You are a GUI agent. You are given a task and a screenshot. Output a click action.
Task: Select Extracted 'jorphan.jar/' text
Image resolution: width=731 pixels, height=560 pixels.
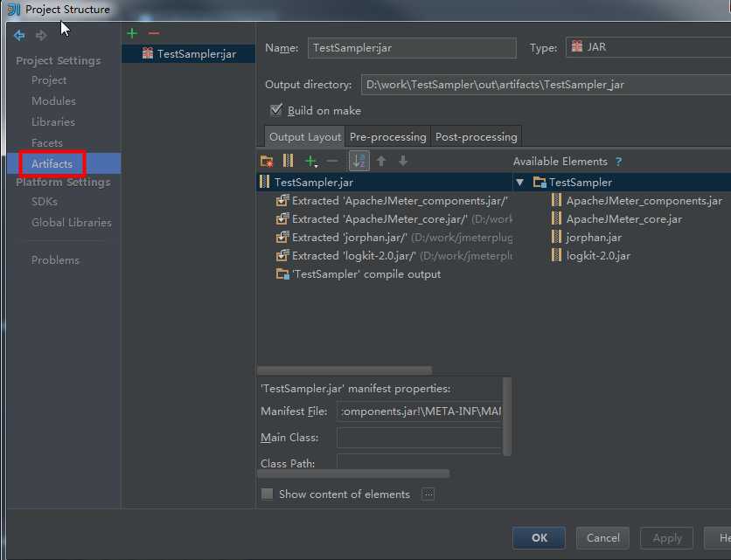pos(350,237)
